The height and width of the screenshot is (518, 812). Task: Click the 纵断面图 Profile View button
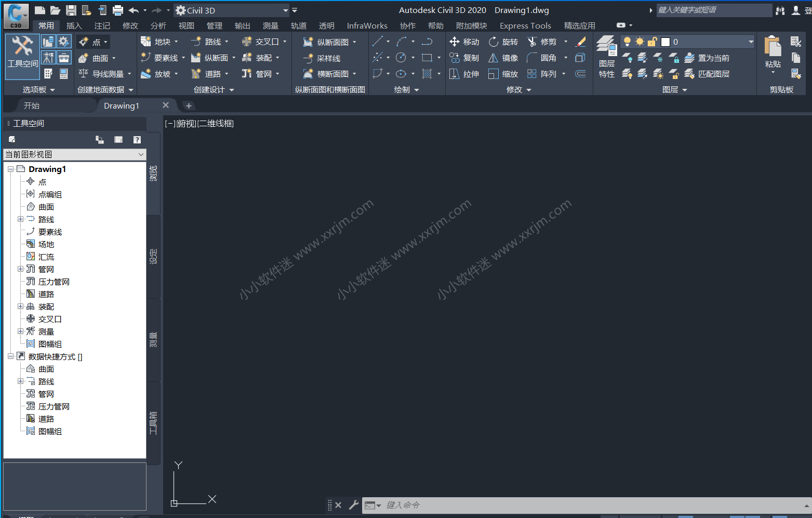point(330,42)
